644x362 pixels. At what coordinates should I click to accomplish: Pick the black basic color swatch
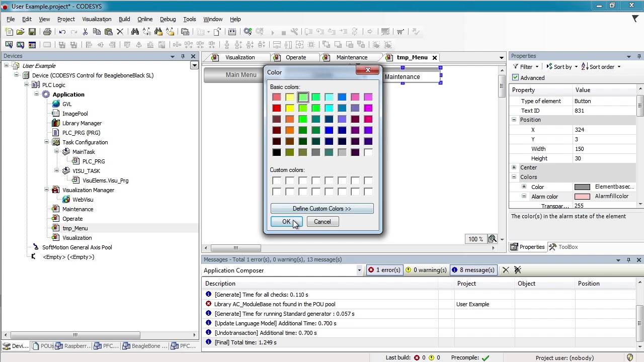point(277,152)
